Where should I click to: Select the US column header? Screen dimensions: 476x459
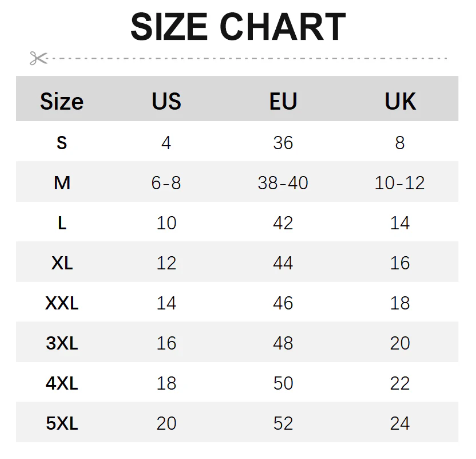[x=166, y=101]
